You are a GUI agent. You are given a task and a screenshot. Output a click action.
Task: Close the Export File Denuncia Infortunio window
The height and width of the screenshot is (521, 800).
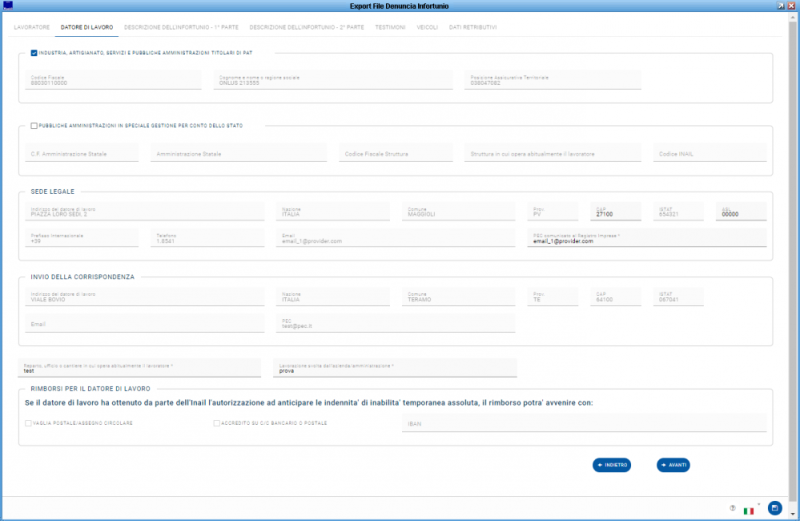pyautogui.click(x=791, y=6)
